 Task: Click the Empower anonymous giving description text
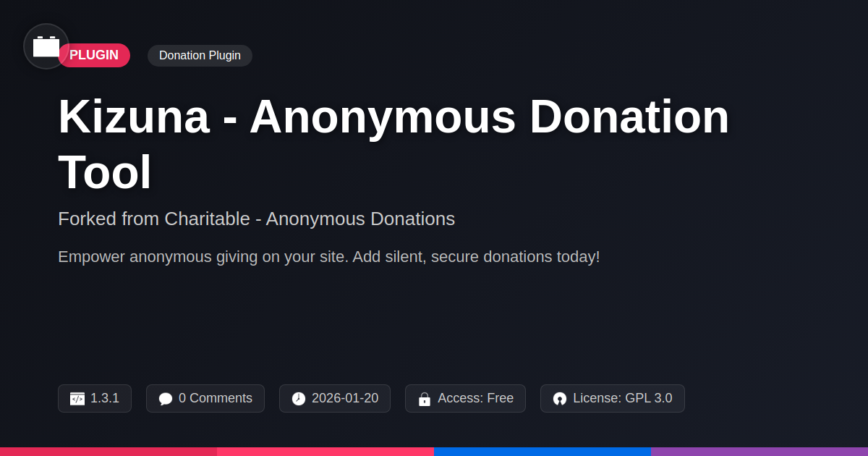pyautogui.click(x=329, y=257)
